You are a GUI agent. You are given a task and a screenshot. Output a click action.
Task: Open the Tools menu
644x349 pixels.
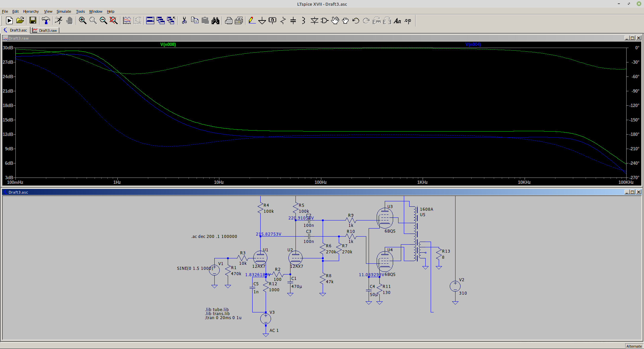[80, 11]
